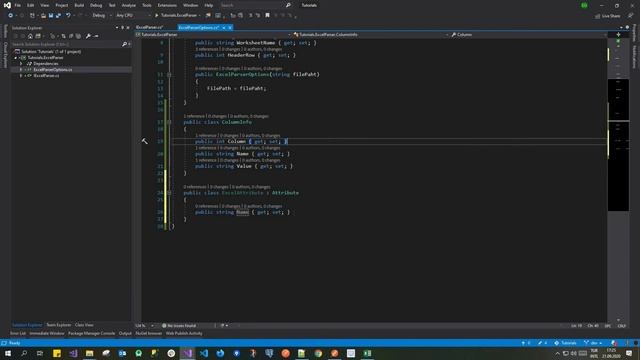
Task: Click the Visual Studio Code taskbar icon
Action: tap(204, 353)
